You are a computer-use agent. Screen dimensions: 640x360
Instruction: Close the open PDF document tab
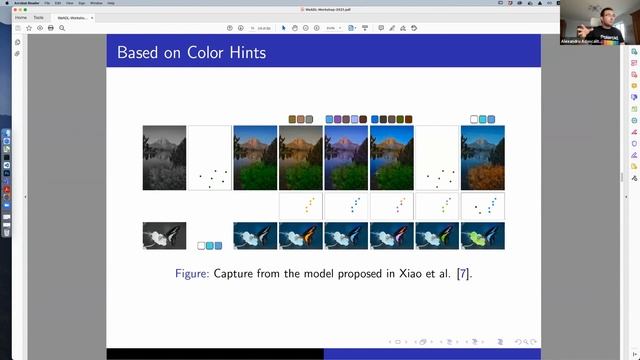92,18
